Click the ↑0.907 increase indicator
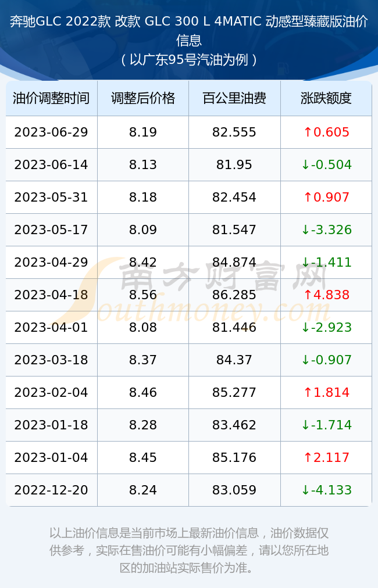Viewport: 378px width, 588px height. click(326, 197)
